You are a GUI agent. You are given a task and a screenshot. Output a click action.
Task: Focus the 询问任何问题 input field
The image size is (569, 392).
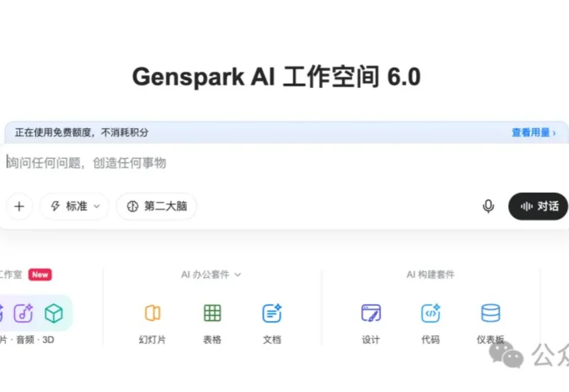284,163
